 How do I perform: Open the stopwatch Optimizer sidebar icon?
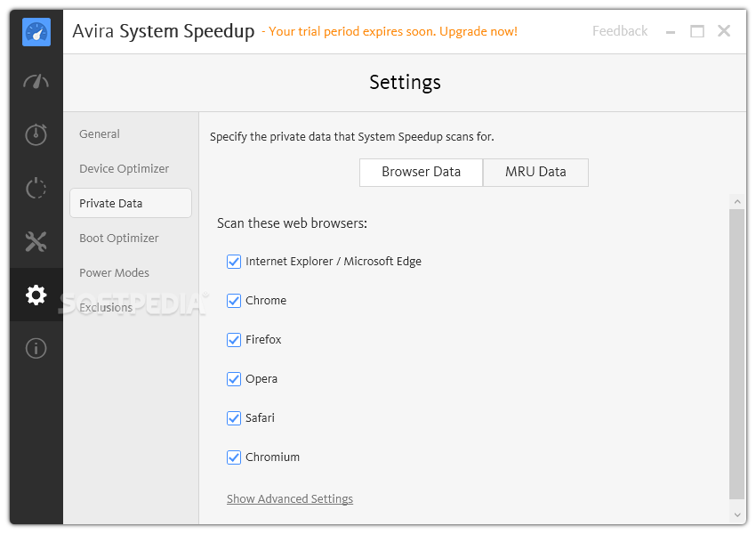coord(36,134)
